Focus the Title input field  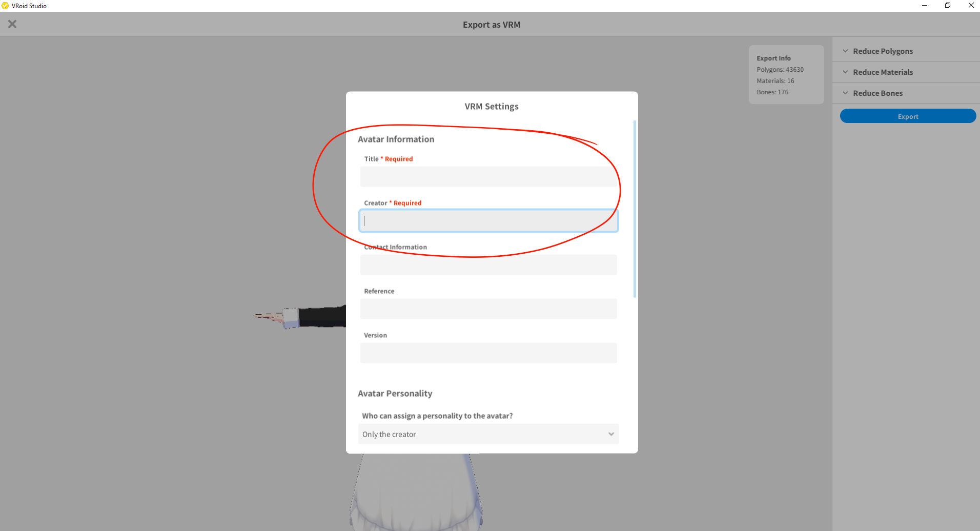coord(488,177)
